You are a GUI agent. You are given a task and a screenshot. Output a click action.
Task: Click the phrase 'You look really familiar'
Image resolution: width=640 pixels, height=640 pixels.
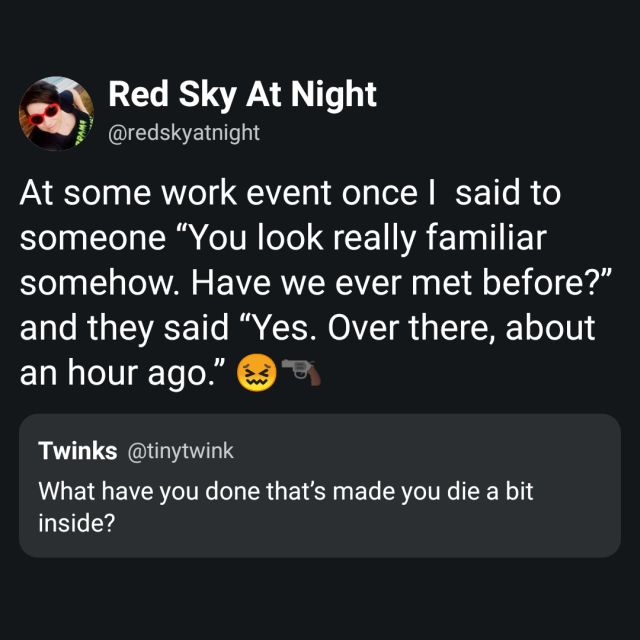[x=368, y=238]
